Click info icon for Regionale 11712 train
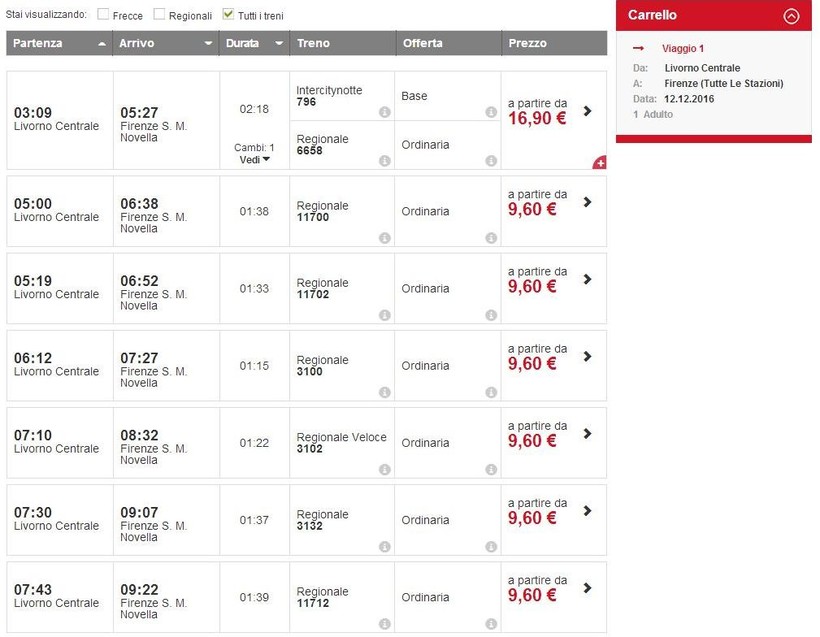This screenshot has height=637, width=820. (384, 624)
